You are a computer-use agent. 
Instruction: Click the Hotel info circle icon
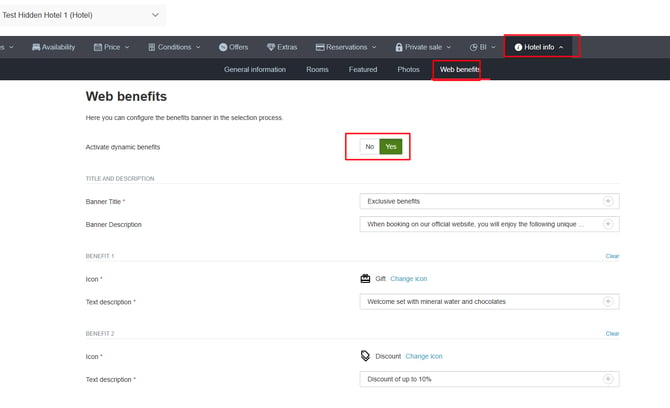[x=518, y=47]
